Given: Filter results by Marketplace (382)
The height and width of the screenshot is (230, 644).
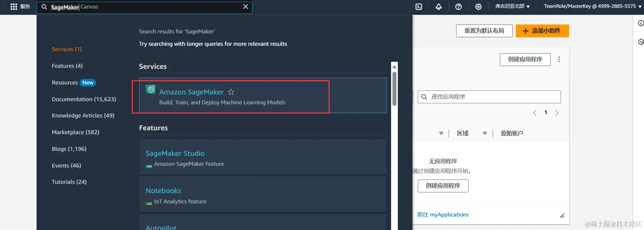Looking at the screenshot, I should coord(76,132).
